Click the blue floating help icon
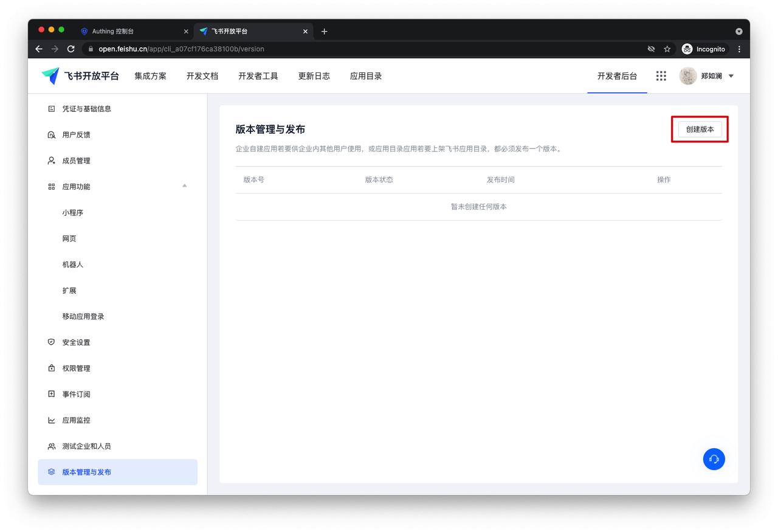 tap(714, 459)
